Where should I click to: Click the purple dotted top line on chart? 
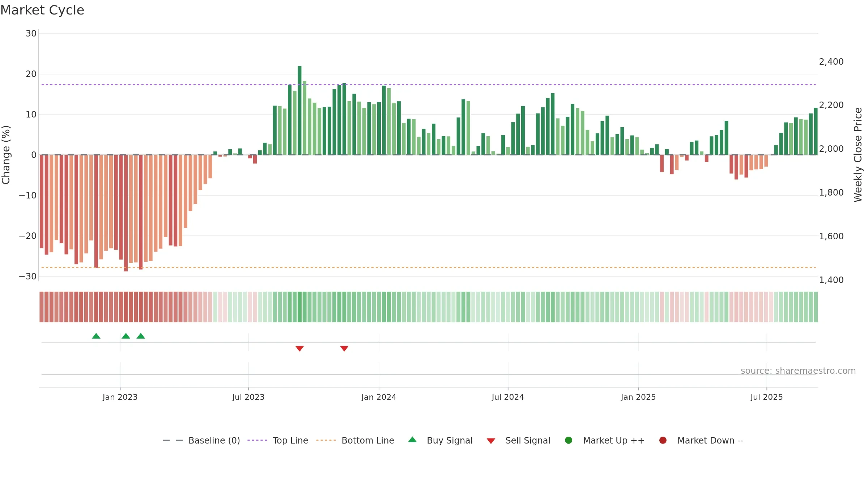pyautogui.click(x=429, y=84)
